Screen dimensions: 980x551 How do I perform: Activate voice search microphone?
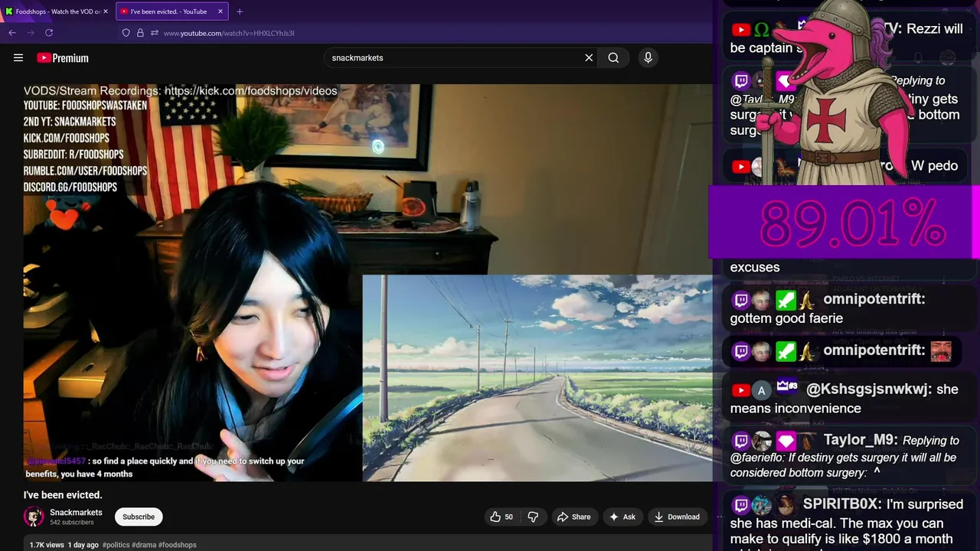[x=648, y=57]
